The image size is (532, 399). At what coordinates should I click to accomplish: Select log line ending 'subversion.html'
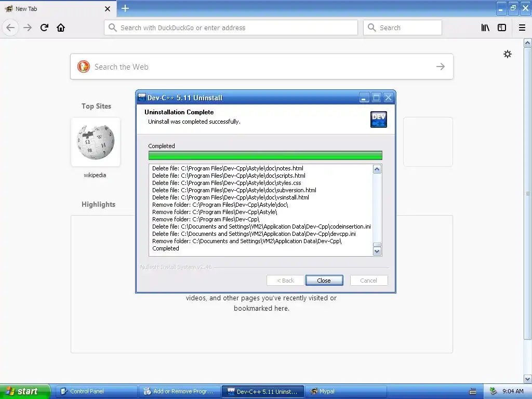click(234, 190)
